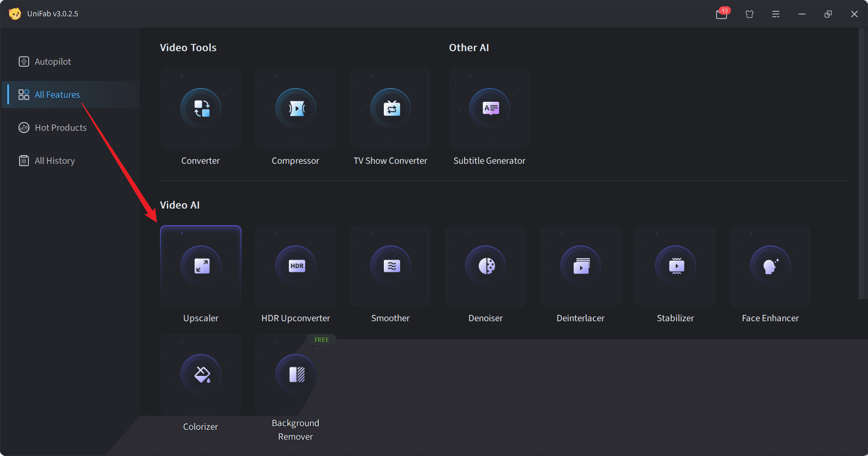868x456 pixels.
Task: Open the notifications inbox with badge 13
Action: pyautogui.click(x=722, y=14)
